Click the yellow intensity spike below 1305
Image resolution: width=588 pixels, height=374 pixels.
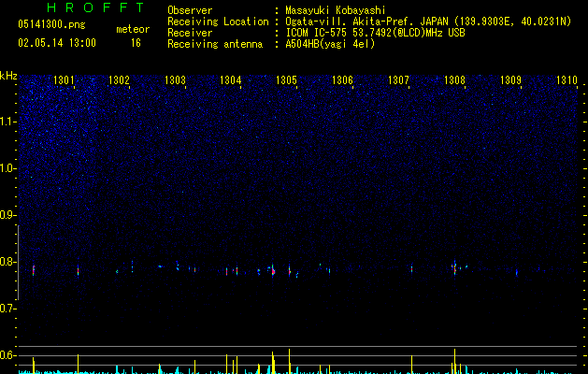pyautogui.click(x=289, y=361)
